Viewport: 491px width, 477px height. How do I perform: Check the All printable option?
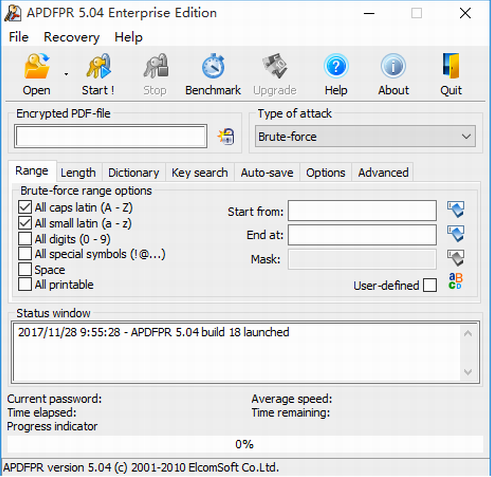pyautogui.click(x=25, y=284)
